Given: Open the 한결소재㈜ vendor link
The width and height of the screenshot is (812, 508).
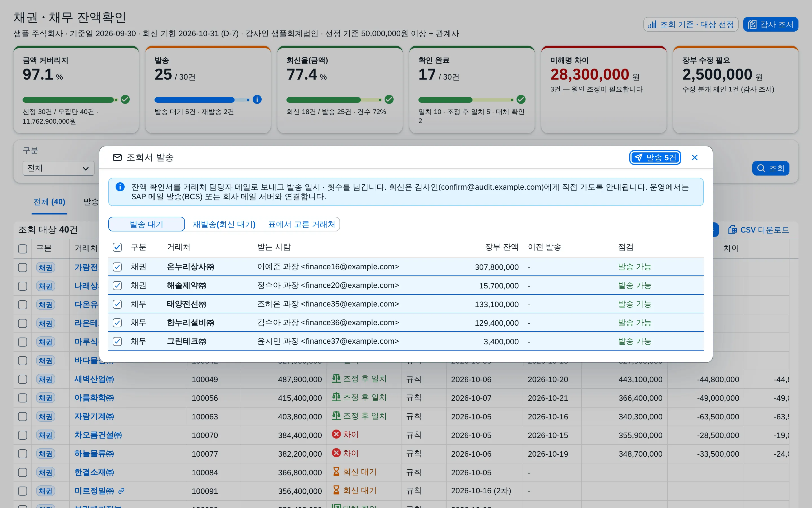Looking at the screenshot, I should (94, 472).
